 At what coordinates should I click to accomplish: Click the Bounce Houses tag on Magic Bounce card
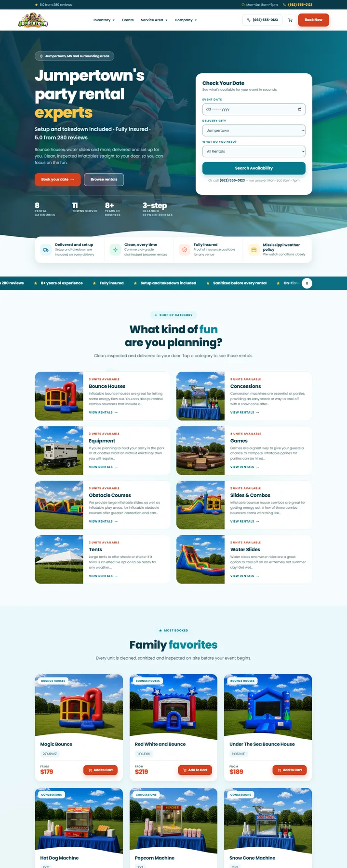[x=53, y=681]
